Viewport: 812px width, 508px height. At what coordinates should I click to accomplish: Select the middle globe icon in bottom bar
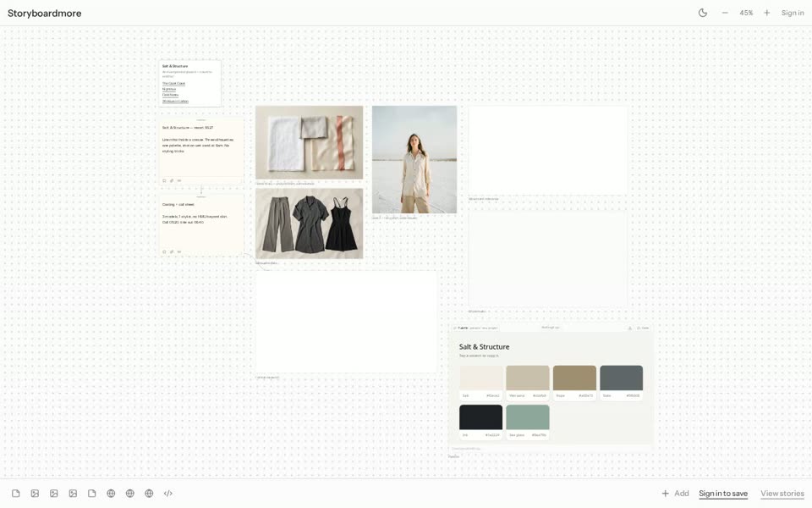(x=130, y=494)
